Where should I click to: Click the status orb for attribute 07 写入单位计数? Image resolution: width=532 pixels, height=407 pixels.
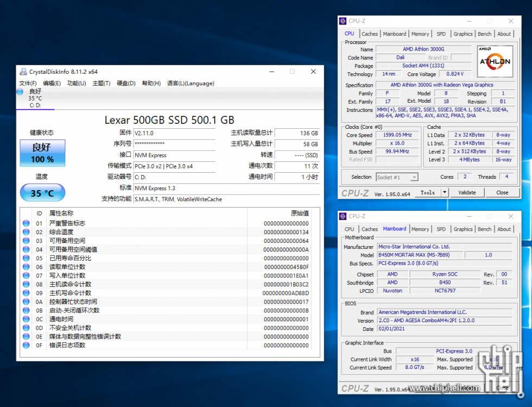tap(26, 275)
